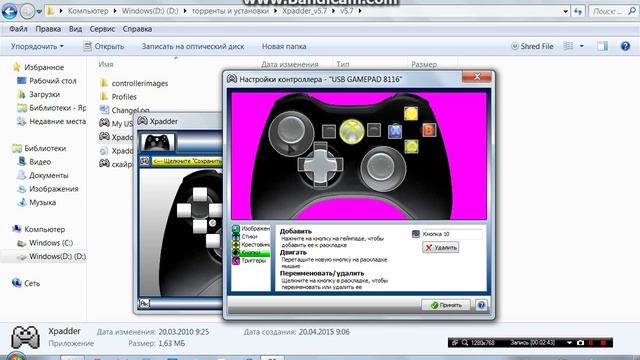Open Музыка library in sidebar
Screen dimensions: 640x360
42,202
